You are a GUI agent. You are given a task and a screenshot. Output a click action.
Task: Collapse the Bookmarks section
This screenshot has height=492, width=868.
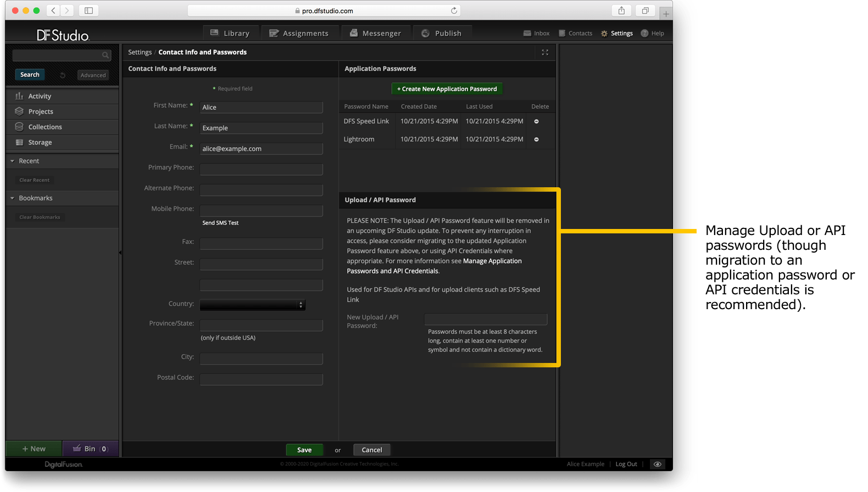tap(12, 198)
